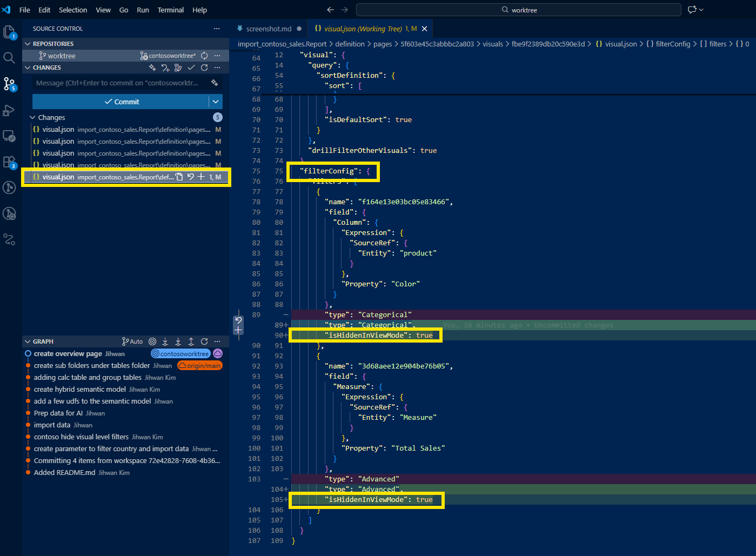
Task: Open the Extensions view in activity bar
Action: click(x=9, y=162)
